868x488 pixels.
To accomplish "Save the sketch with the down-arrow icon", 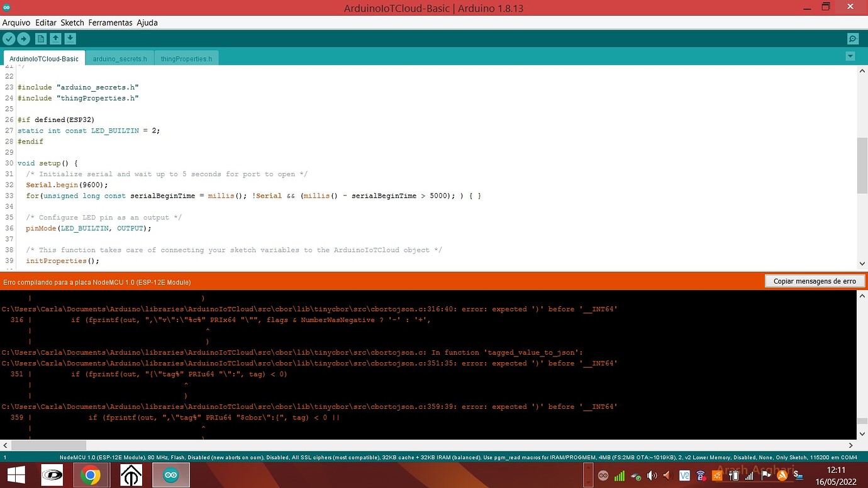I will pos(70,38).
